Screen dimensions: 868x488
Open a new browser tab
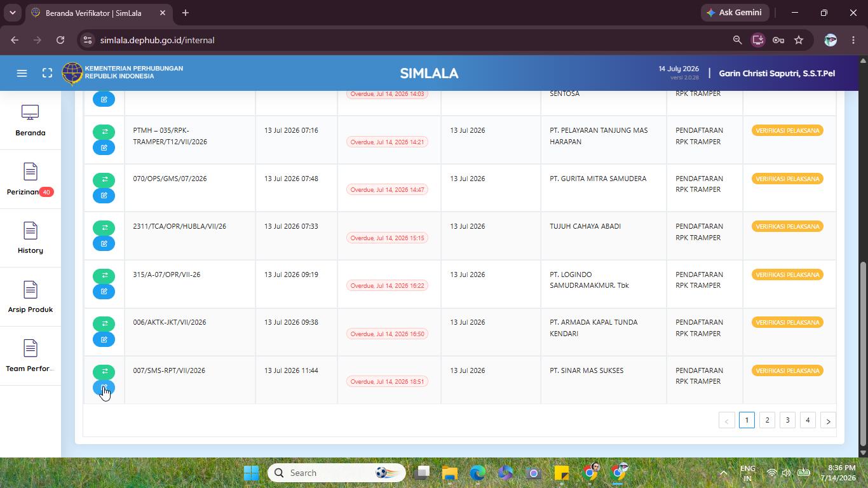186,13
